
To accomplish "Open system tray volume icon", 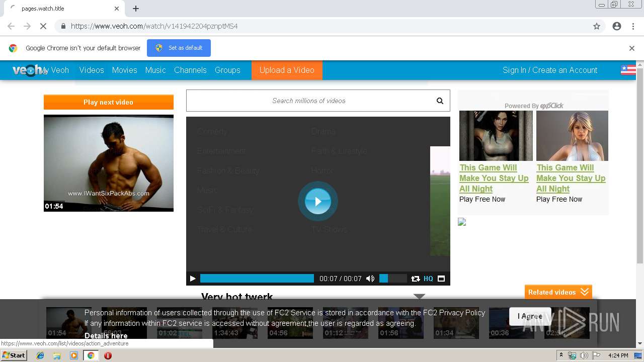I will [584, 355].
